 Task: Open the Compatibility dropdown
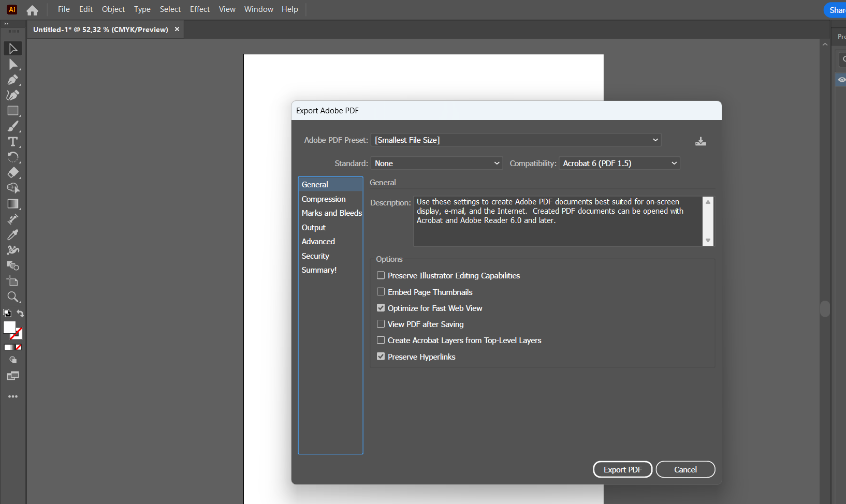click(x=620, y=164)
